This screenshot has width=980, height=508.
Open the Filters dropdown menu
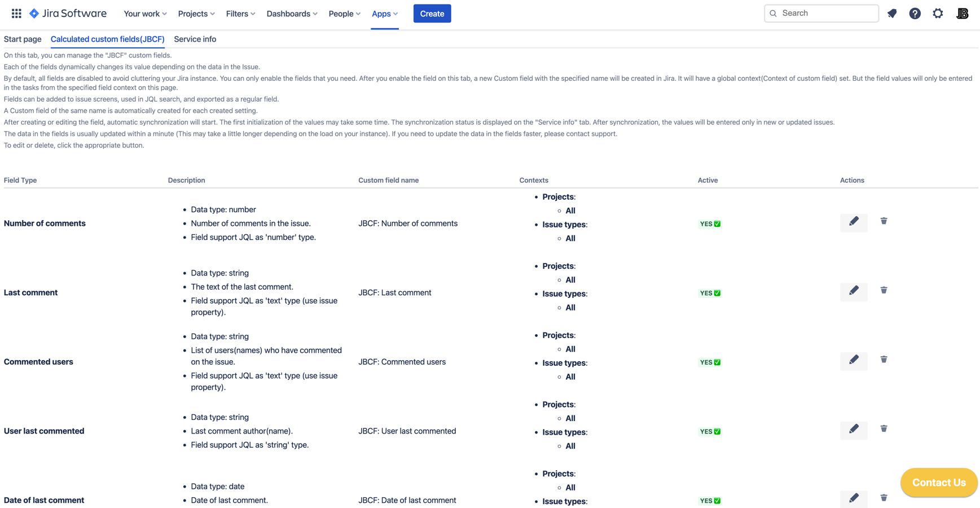pyautogui.click(x=240, y=14)
